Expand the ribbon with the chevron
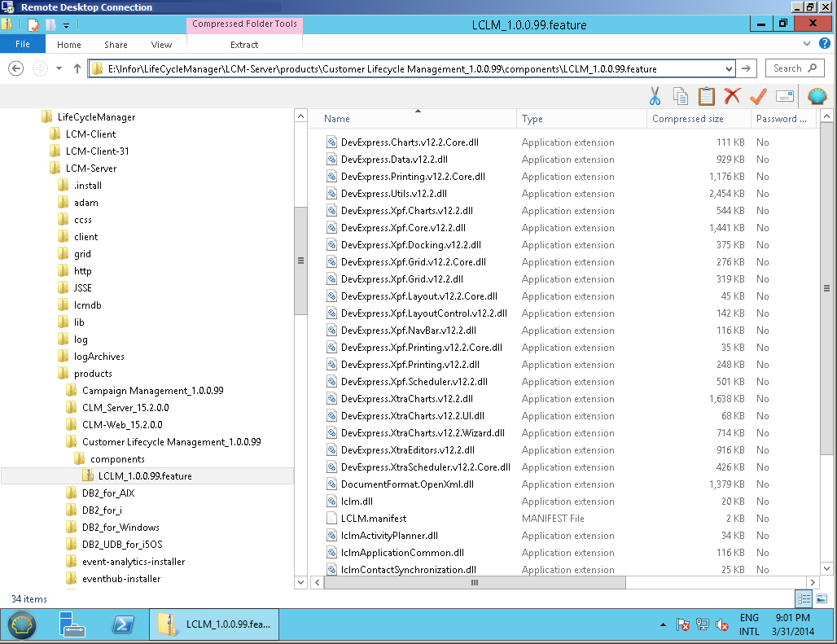This screenshot has width=837, height=644. click(806, 44)
